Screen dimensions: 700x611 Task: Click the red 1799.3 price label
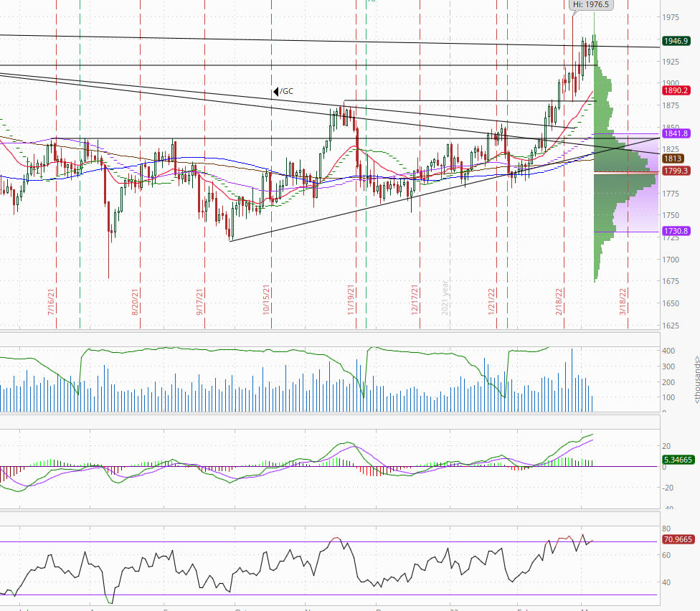pos(676,171)
